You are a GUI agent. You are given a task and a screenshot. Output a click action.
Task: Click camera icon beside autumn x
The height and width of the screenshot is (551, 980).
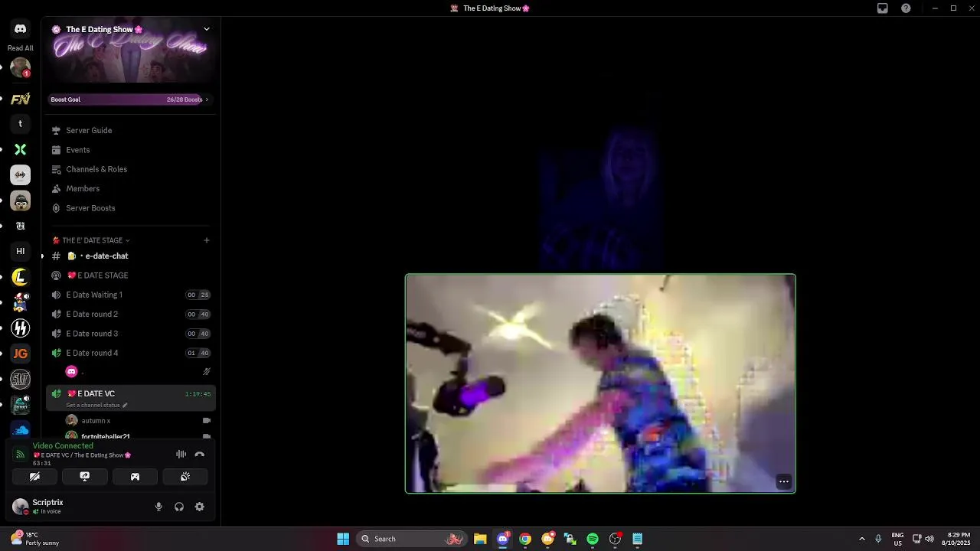pos(207,420)
